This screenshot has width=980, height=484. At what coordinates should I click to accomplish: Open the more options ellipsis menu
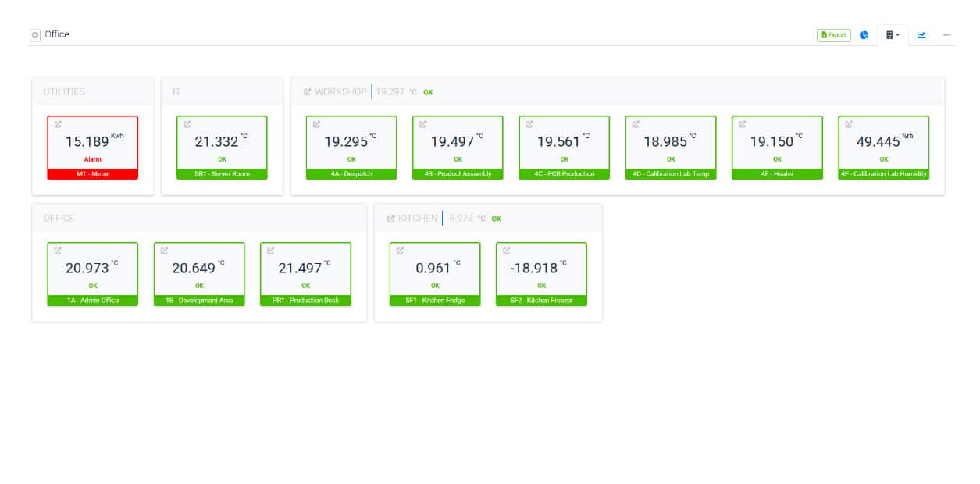[x=946, y=35]
